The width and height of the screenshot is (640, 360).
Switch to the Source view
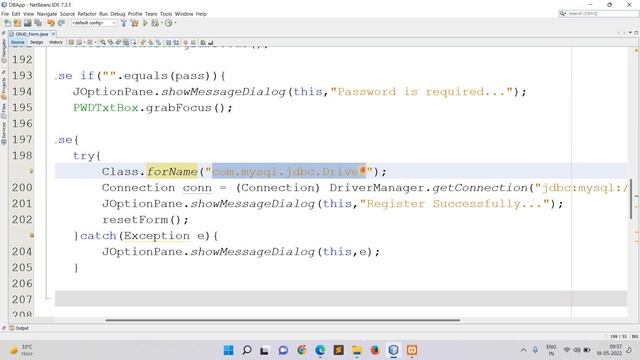click(18, 42)
